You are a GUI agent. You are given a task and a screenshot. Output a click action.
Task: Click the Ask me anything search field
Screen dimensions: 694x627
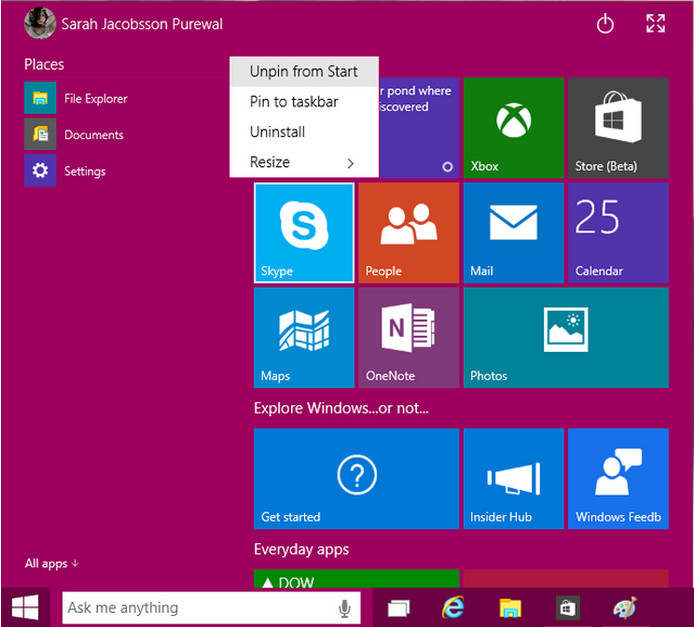(212, 608)
